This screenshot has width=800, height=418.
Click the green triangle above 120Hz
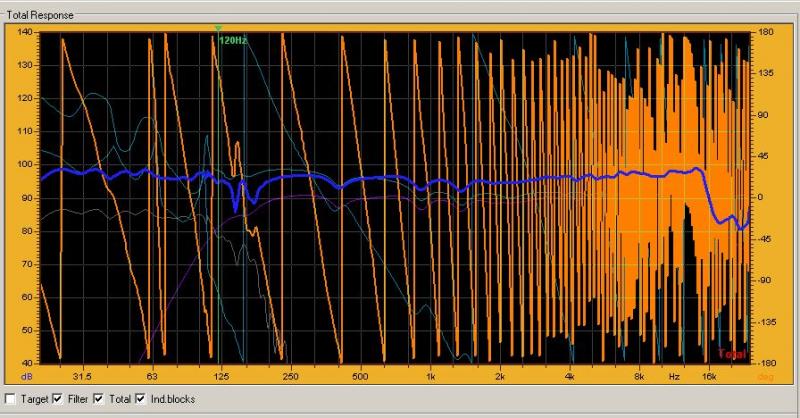coord(218,28)
